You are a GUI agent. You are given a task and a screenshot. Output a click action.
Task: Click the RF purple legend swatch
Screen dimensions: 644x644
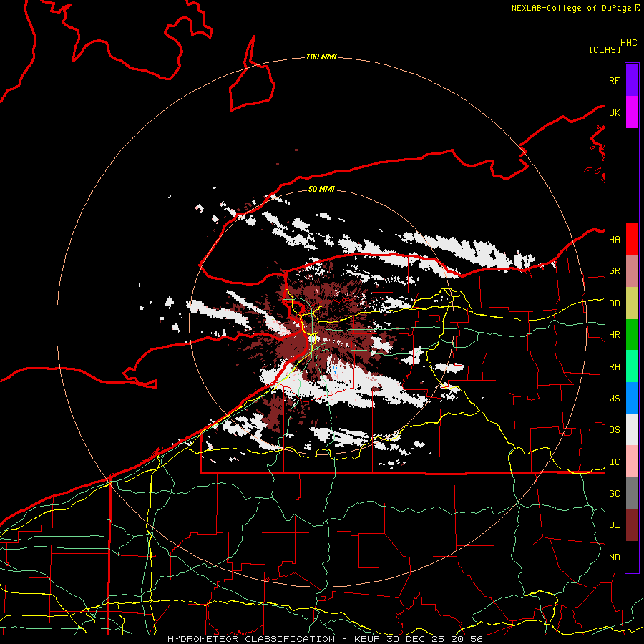[632, 80]
